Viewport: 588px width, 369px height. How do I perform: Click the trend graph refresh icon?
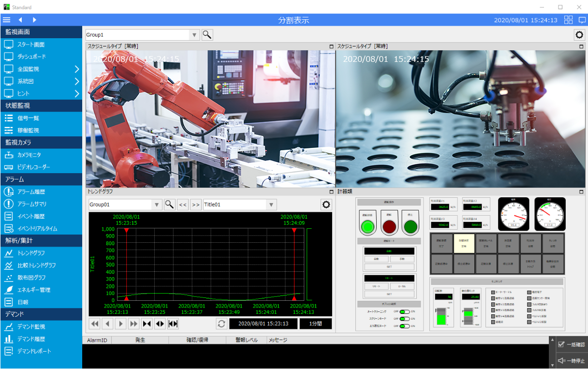pos(221,324)
